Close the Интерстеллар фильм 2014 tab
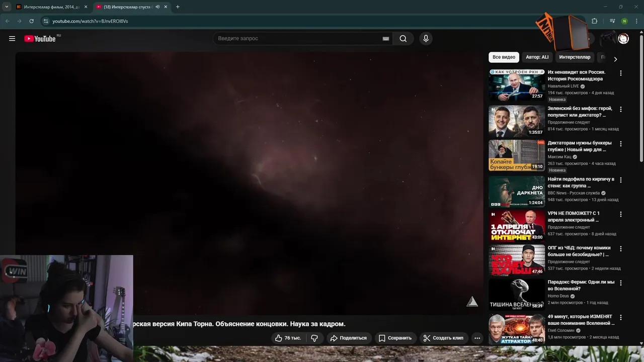Viewport: 644px width, 362px height. [86, 7]
